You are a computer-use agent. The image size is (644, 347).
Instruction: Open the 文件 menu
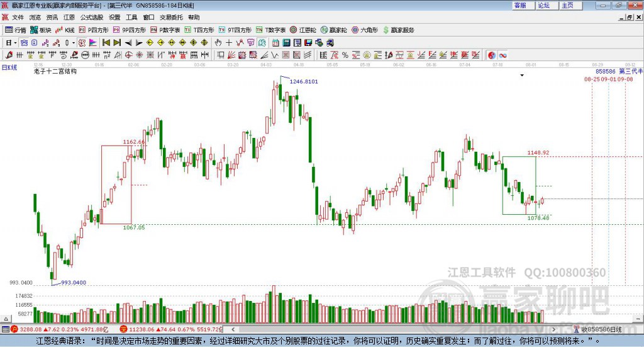[x=18, y=17]
